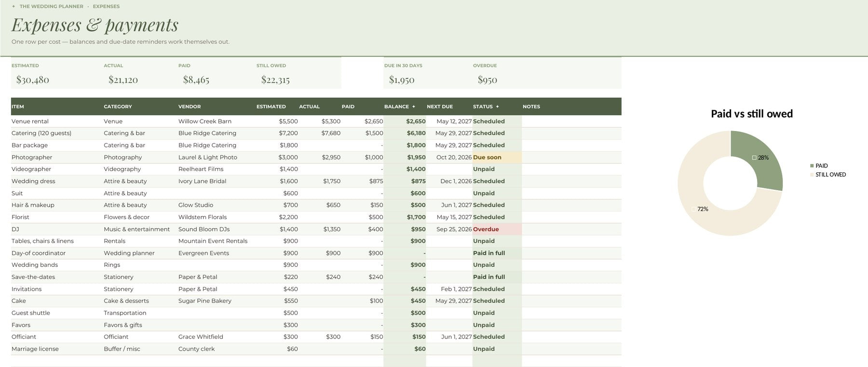Screen dimensions: 868x367
Task: Open THE WEDDING PLANNER breadcrumb
Action: pos(51,6)
